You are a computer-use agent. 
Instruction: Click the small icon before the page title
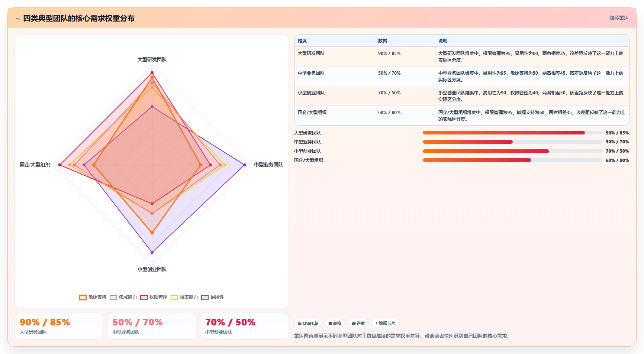tap(17, 19)
